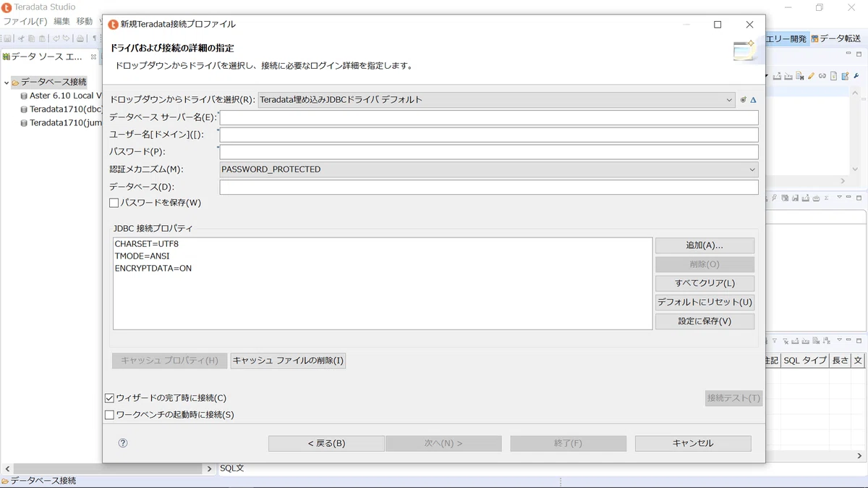Click the Cut scissors icon in toolbar
This screenshot has height=488, width=868.
pos(21,38)
